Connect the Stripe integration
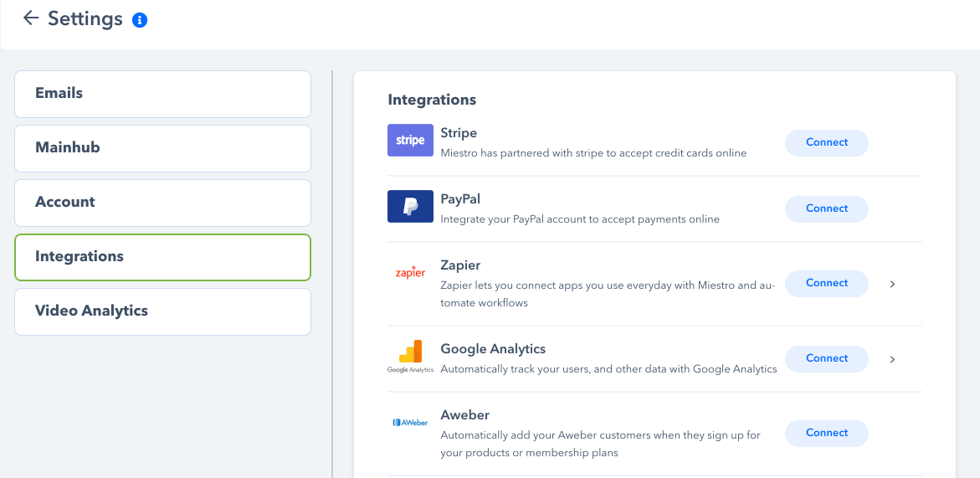 coord(827,142)
